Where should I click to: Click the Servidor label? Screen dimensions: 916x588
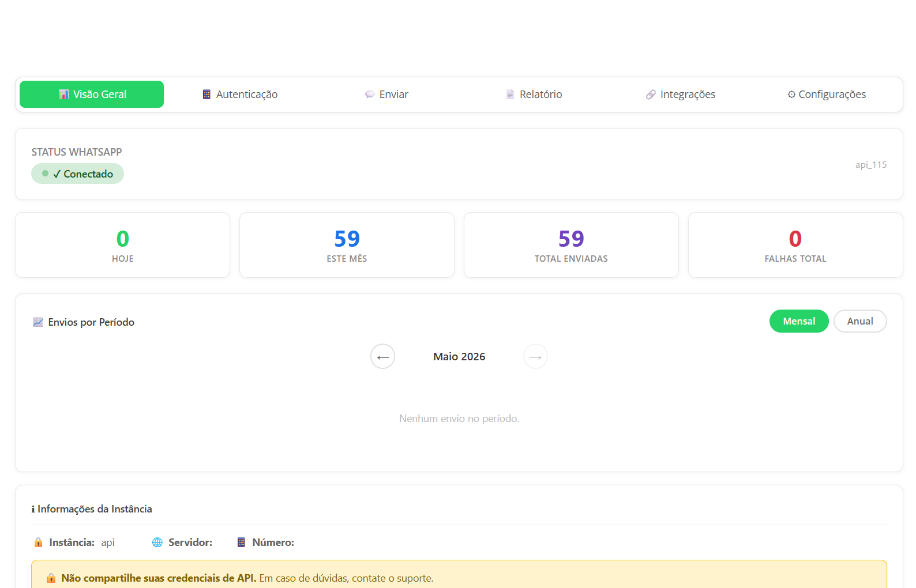[190, 542]
